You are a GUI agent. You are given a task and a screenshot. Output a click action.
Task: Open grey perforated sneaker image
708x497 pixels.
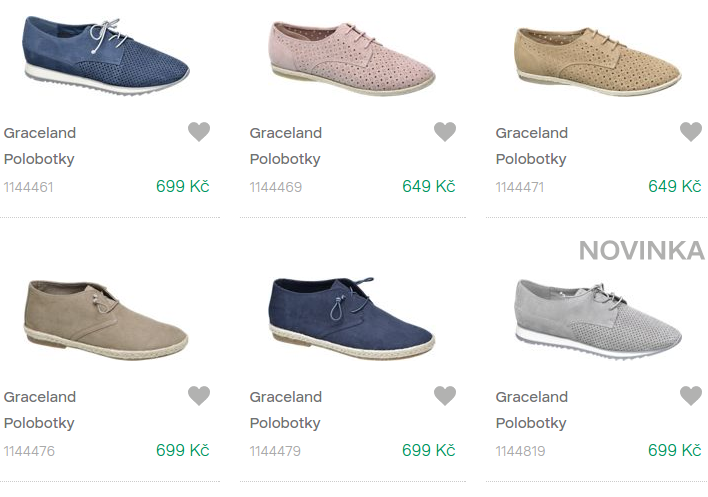(x=598, y=318)
